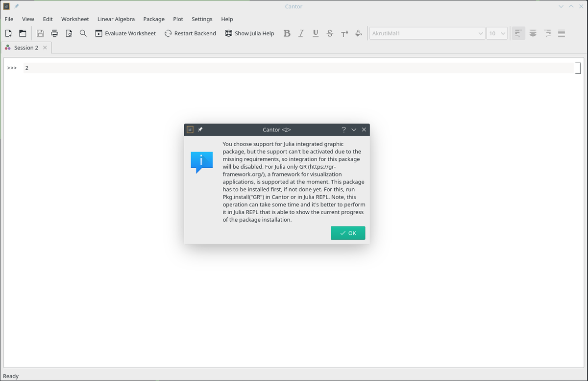
Task: Click the New worksheet icon
Action: (8, 33)
